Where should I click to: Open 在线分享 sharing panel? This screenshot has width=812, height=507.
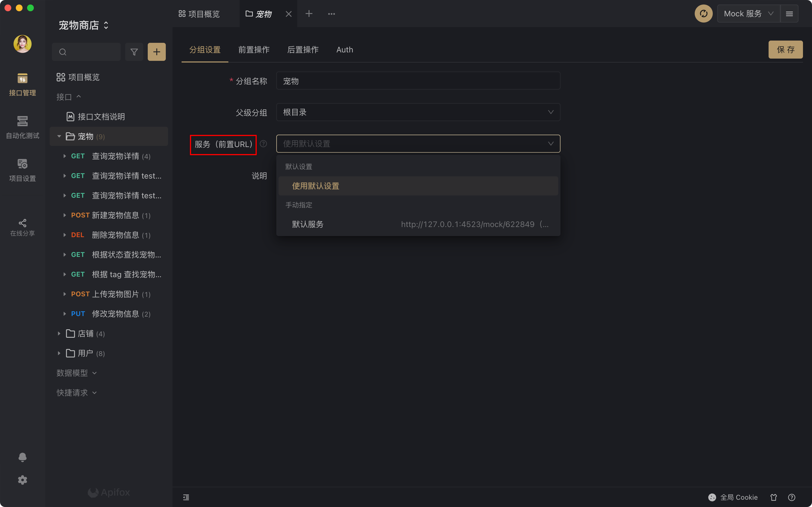click(x=23, y=228)
